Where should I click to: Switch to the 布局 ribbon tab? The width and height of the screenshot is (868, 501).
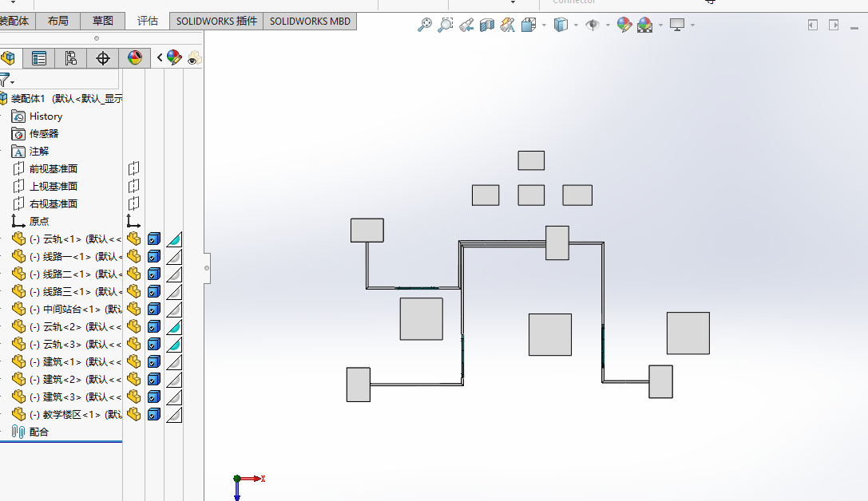point(58,21)
